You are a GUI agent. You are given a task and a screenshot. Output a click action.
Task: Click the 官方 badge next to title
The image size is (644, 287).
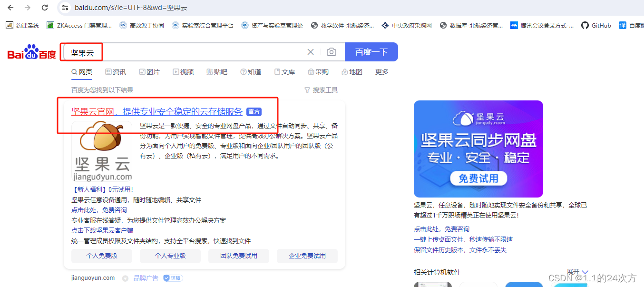point(254,112)
